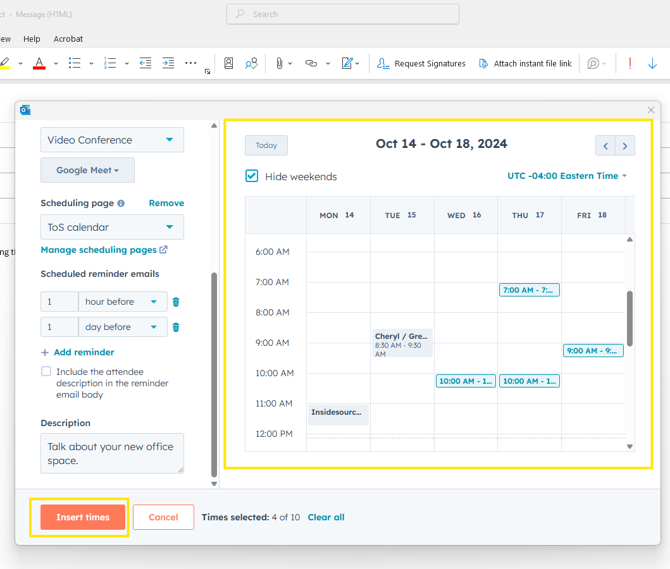Image resolution: width=670 pixels, height=569 pixels.
Task: Click the insert link icon
Action: coord(311,63)
